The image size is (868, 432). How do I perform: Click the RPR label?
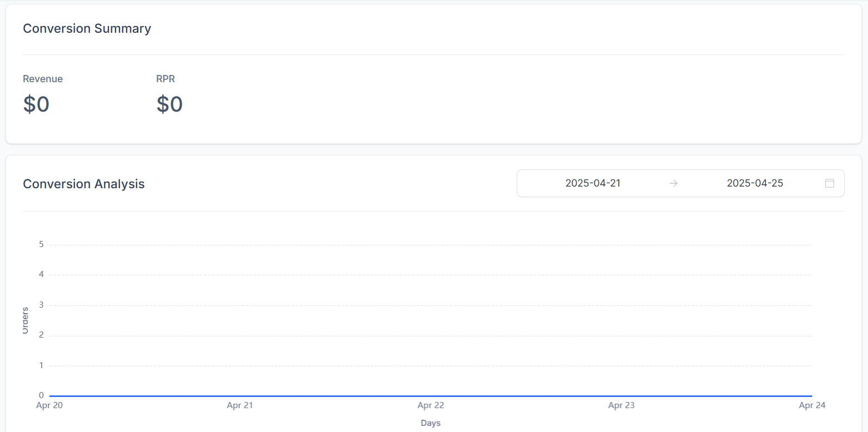166,79
